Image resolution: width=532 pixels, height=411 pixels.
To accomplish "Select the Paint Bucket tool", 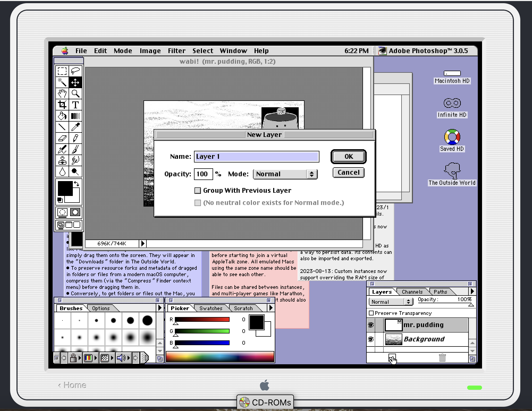I will click(x=62, y=116).
